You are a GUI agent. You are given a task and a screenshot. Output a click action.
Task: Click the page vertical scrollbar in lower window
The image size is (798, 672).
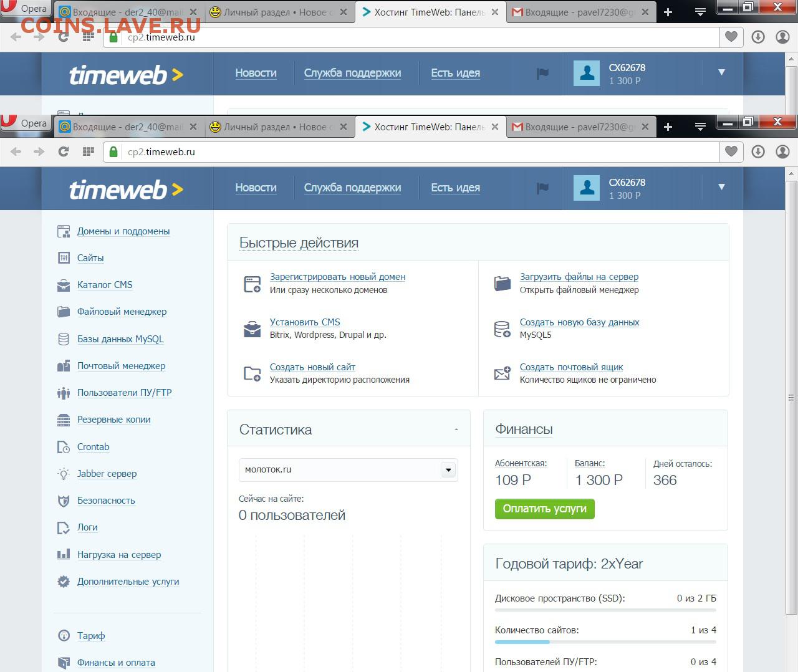pos(792,397)
